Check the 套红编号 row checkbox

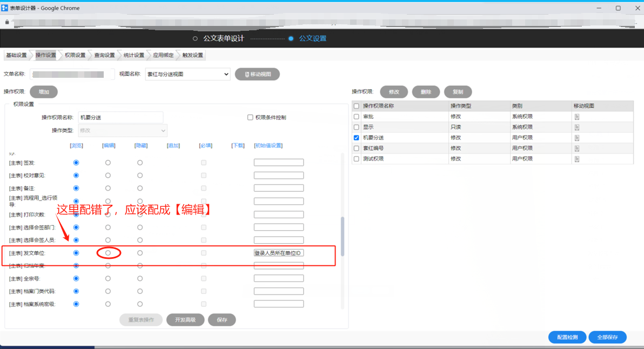tap(356, 148)
